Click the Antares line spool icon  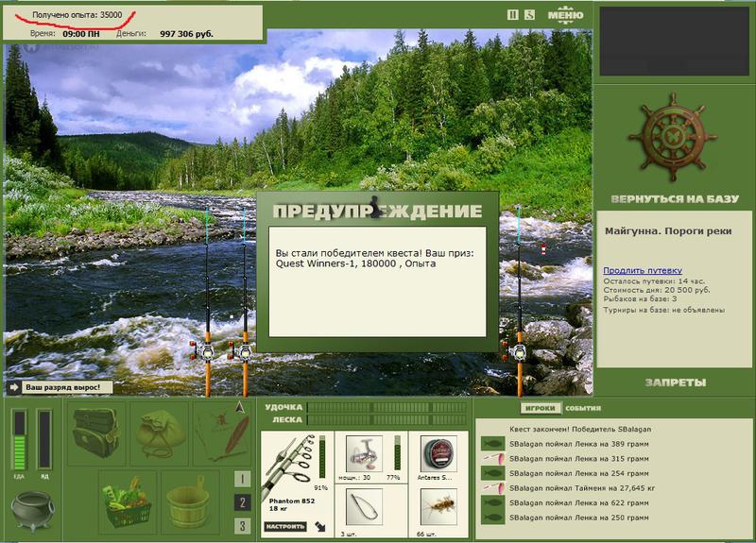(438, 453)
